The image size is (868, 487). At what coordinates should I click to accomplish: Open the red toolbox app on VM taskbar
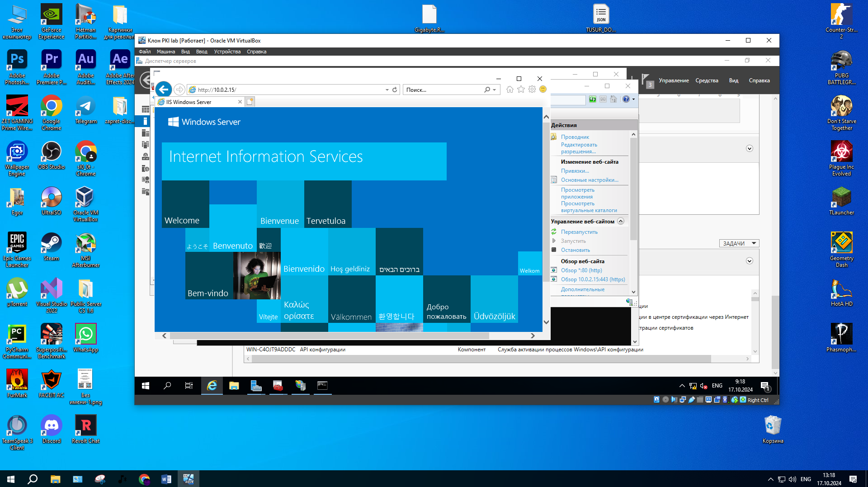(x=278, y=386)
